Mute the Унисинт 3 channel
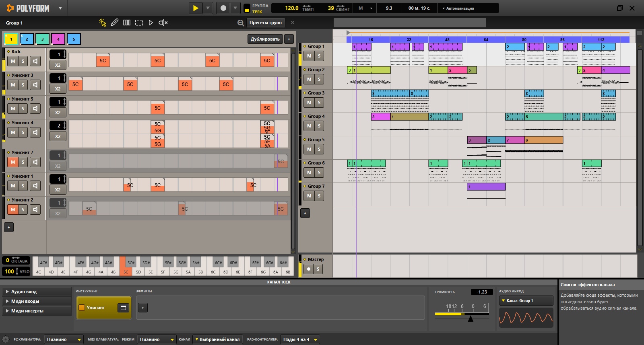 tap(13, 85)
